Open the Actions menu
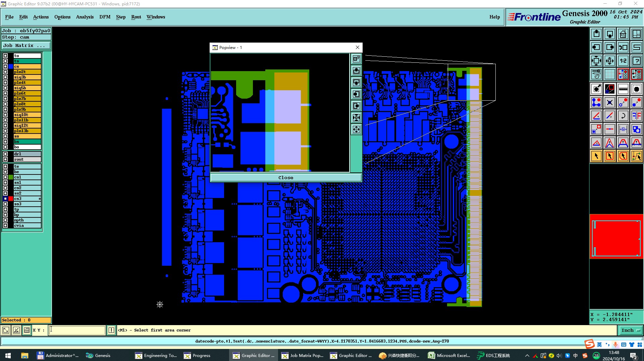Screen dimensions: 644x361 (41, 17)
